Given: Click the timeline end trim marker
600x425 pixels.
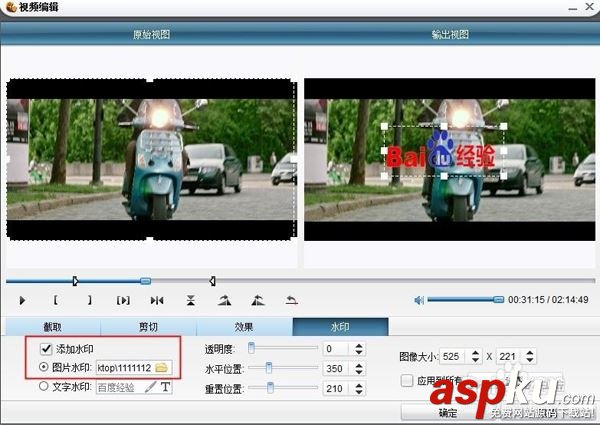Looking at the screenshot, I should click(212, 281).
